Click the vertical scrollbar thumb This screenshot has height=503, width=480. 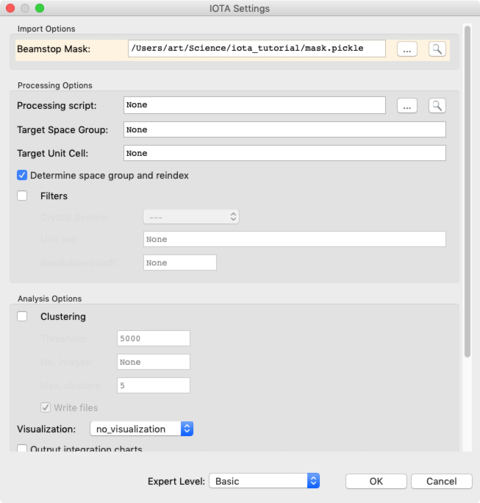tap(467, 192)
